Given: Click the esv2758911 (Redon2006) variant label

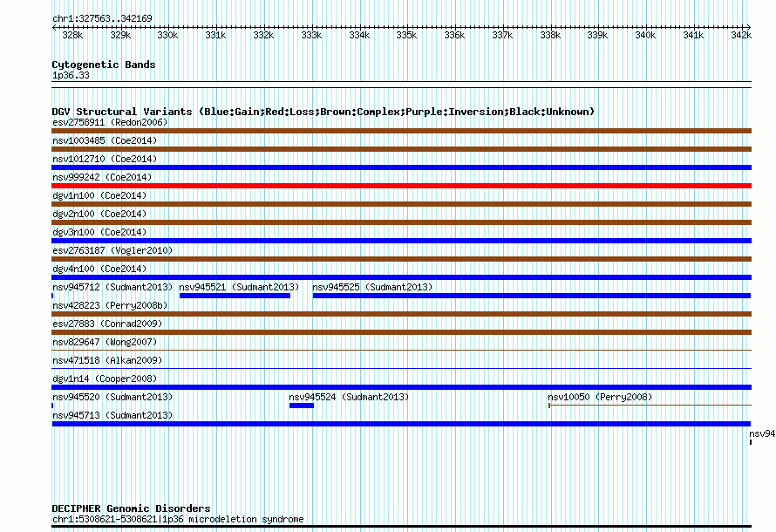Looking at the screenshot, I should [x=110, y=122].
